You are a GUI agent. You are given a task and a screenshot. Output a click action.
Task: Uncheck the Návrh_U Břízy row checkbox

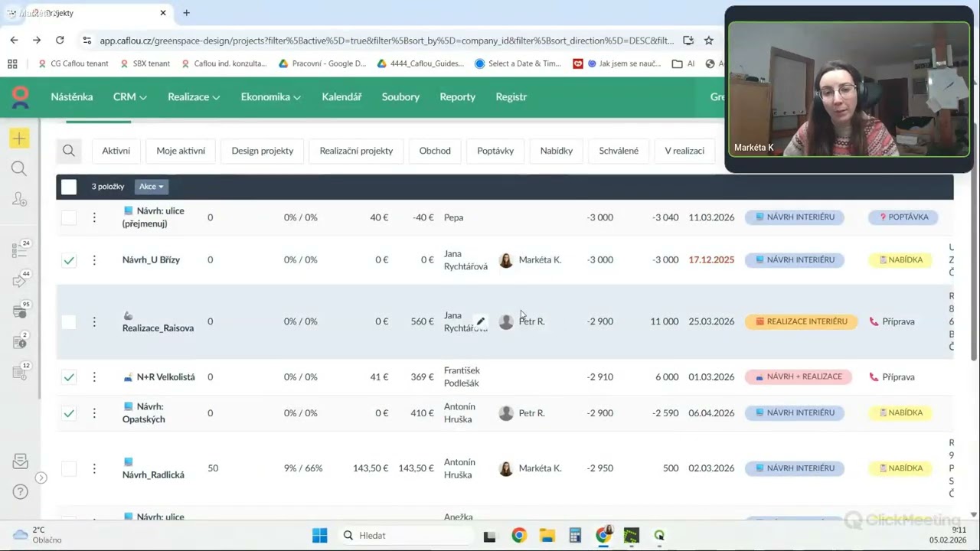(x=69, y=260)
